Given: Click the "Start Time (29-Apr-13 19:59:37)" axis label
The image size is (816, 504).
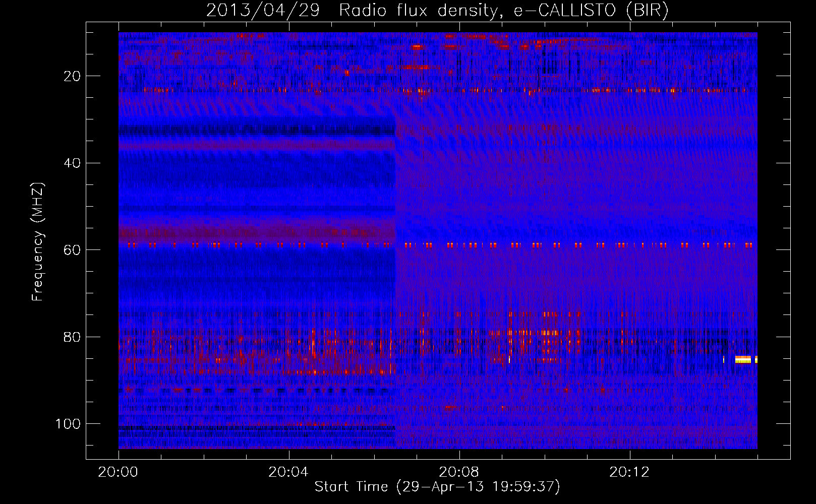Looking at the screenshot, I should click(x=437, y=487).
